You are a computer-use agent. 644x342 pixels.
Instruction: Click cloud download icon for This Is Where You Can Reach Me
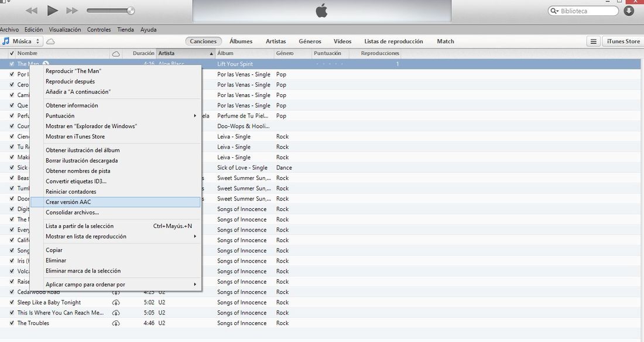tap(116, 313)
